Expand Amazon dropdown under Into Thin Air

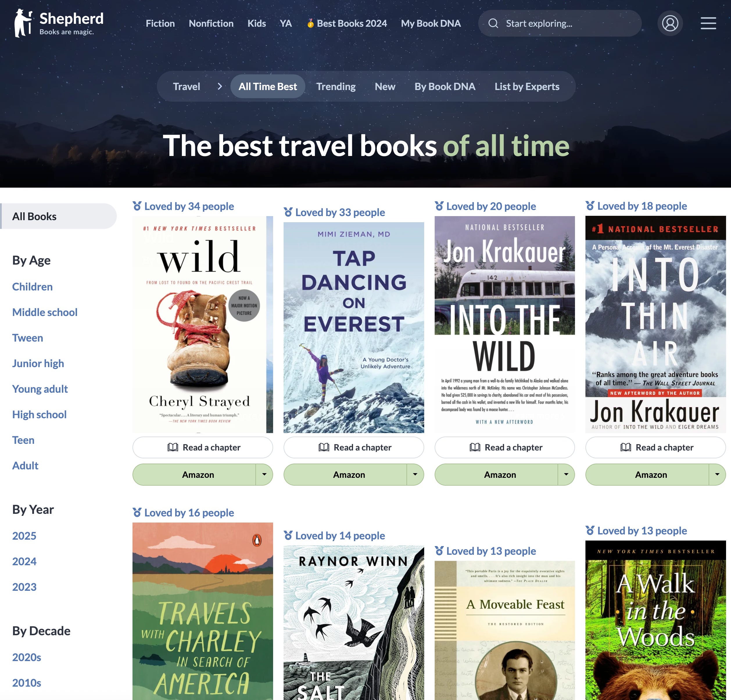[717, 474]
